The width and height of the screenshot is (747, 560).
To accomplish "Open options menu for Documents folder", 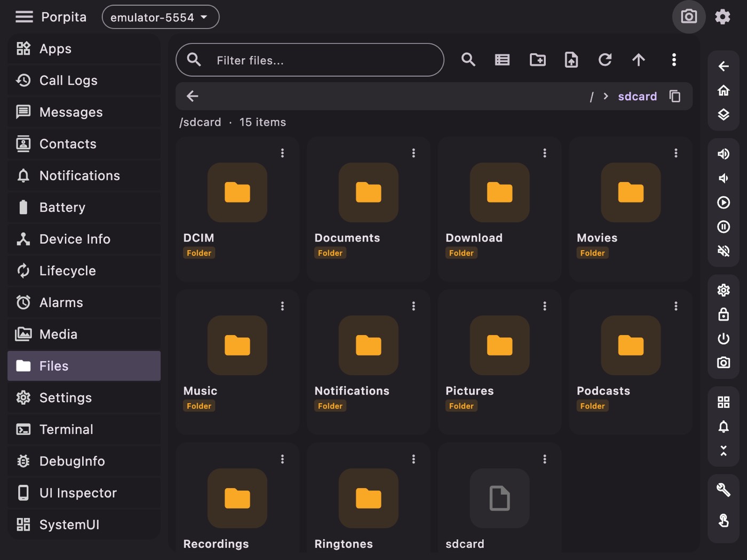I will pos(414,153).
